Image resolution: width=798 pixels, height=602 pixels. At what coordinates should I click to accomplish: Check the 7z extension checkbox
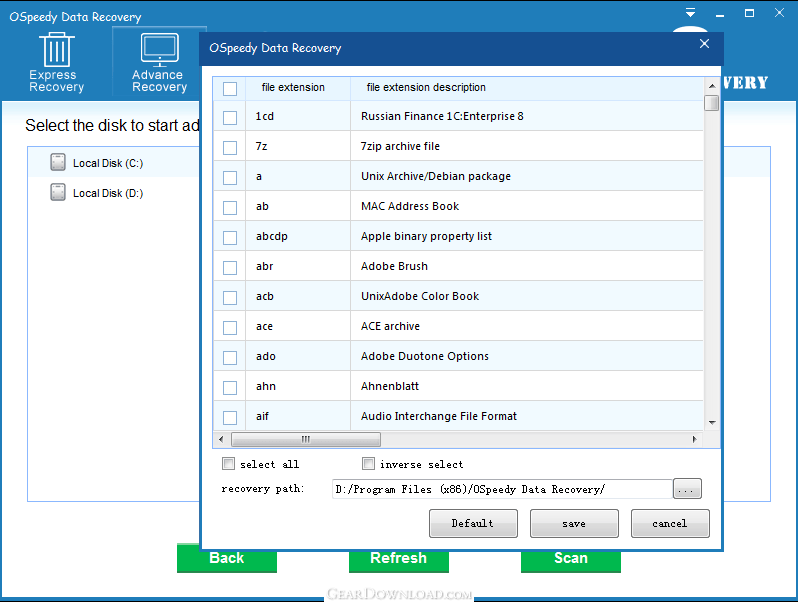(x=230, y=148)
